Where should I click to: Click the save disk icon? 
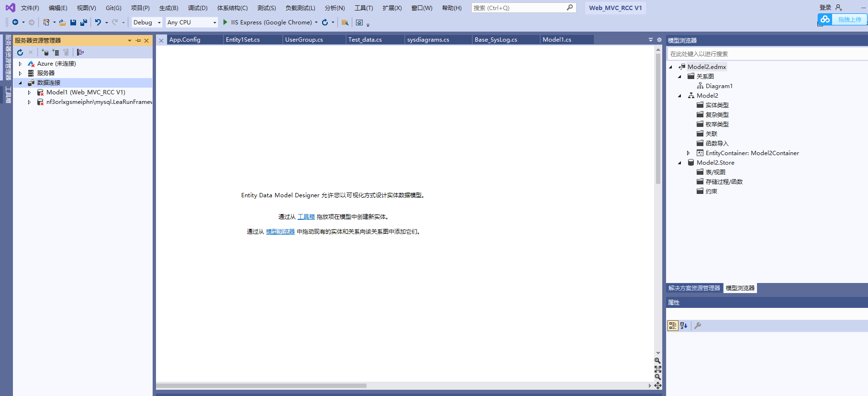[x=73, y=23]
